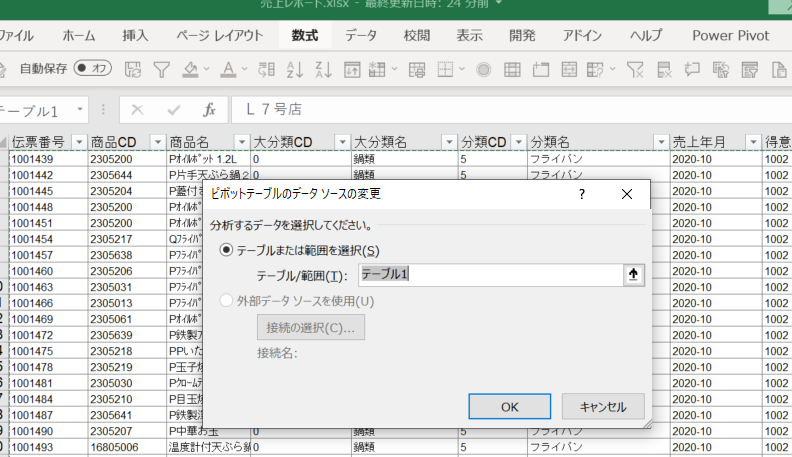Click the formula bar showing L 7 号店

511,110
